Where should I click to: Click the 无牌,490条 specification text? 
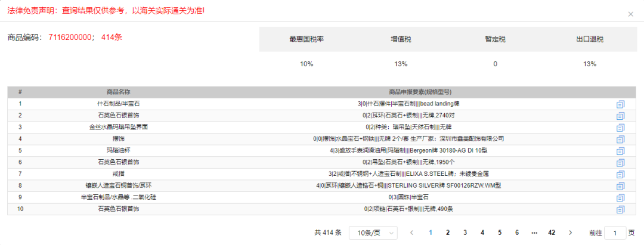pos(439,209)
